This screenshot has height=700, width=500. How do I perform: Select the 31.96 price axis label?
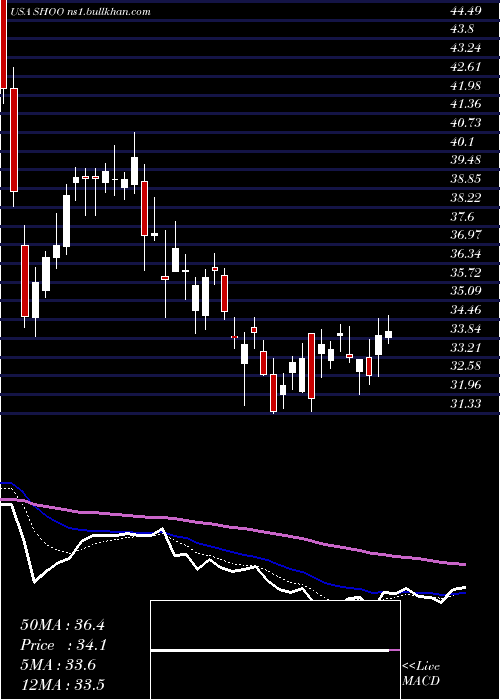pos(466,385)
